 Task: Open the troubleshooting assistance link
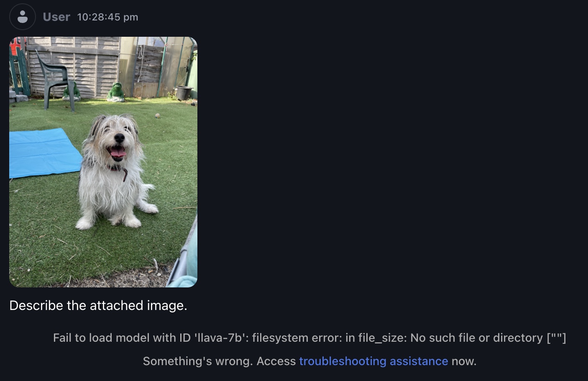coord(373,361)
